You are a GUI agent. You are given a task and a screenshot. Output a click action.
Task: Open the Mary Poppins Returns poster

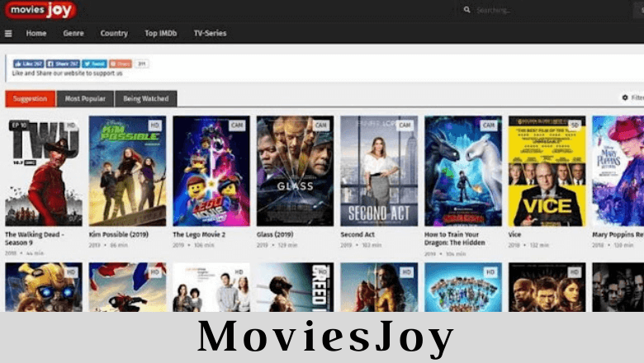pyautogui.click(x=618, y=171)
